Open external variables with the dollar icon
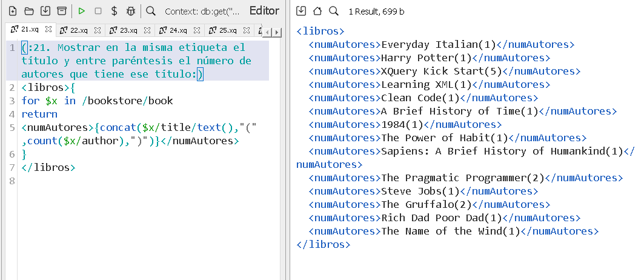 pos(115,11)
